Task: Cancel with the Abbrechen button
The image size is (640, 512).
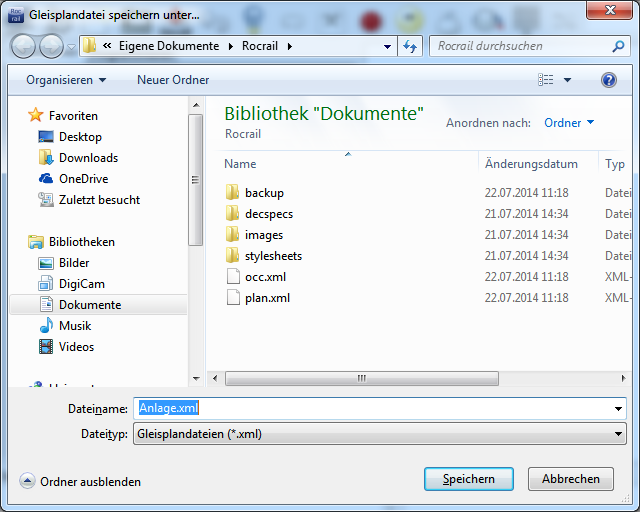Action: pos(570,479)
